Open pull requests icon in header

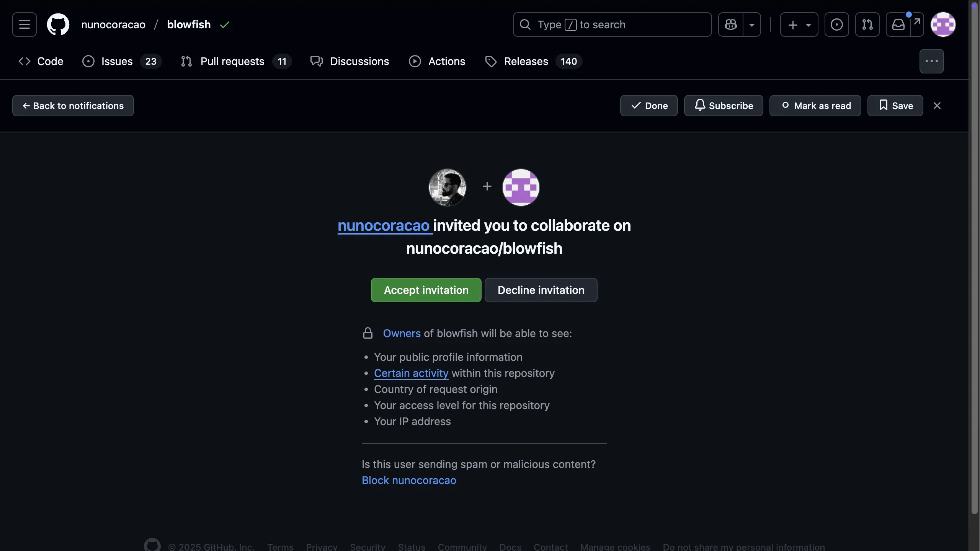[x=867, y=24]
